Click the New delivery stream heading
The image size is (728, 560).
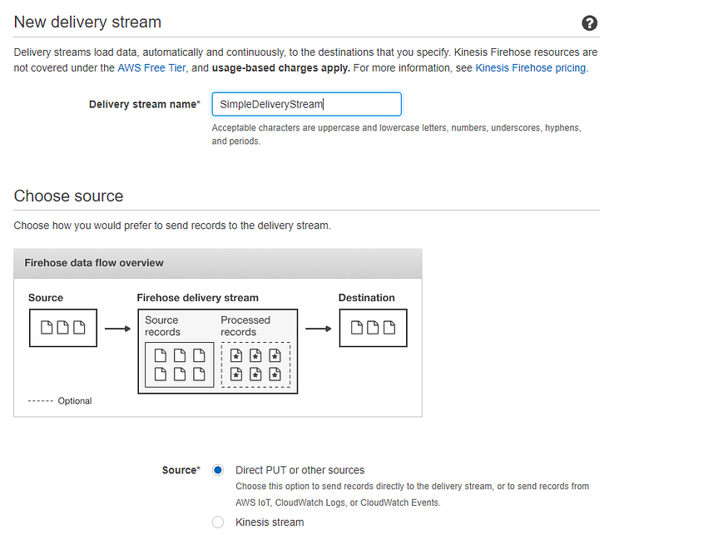(x=87, y=22)
